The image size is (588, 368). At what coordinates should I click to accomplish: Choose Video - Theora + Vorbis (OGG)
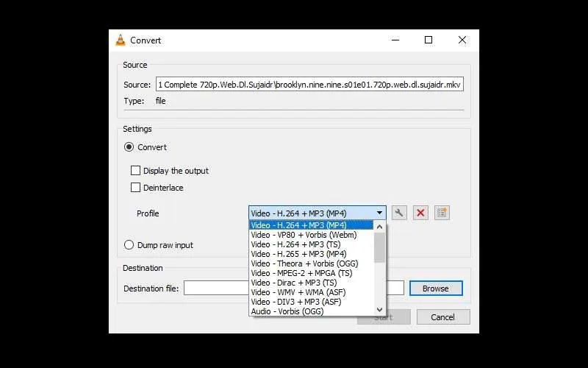(x=311, y=263)
